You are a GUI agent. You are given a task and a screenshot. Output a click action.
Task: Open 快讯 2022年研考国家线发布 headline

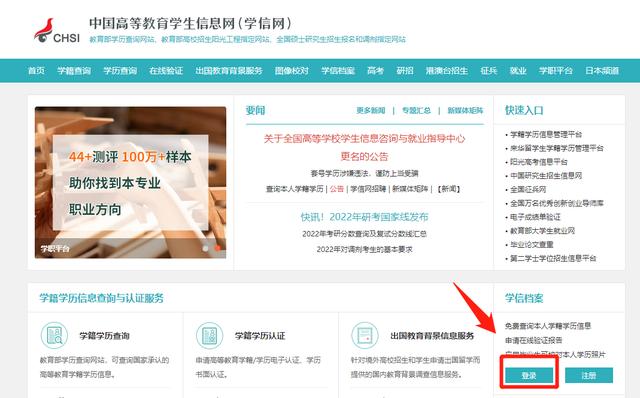coord(364,217)
